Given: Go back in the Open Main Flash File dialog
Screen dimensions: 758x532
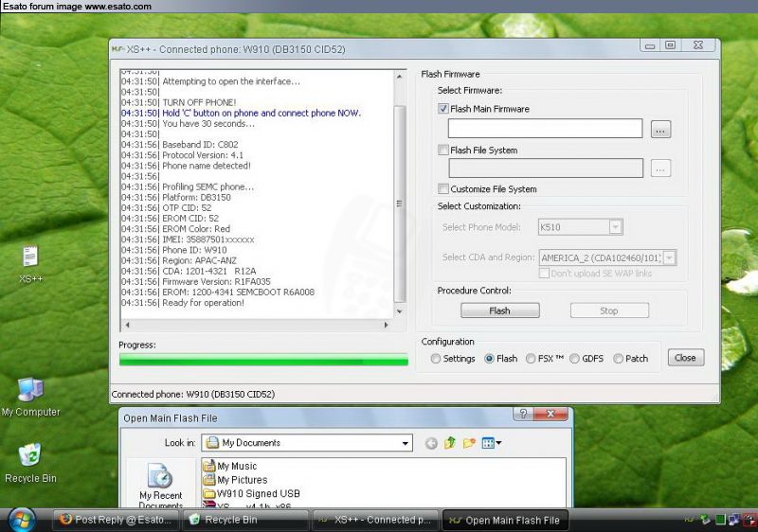Looking at the screenshot, I should pos(431,443).
